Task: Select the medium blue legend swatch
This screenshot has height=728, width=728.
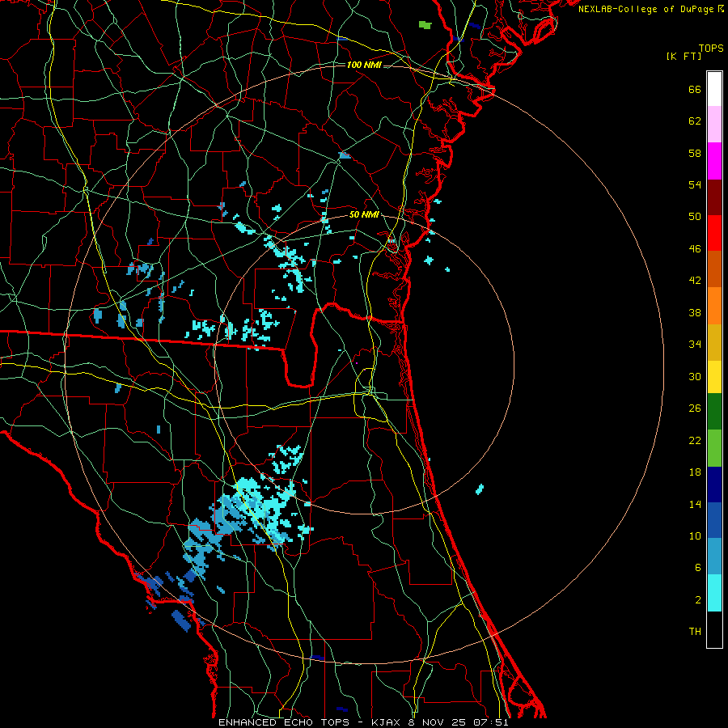Action: [714, 520]
